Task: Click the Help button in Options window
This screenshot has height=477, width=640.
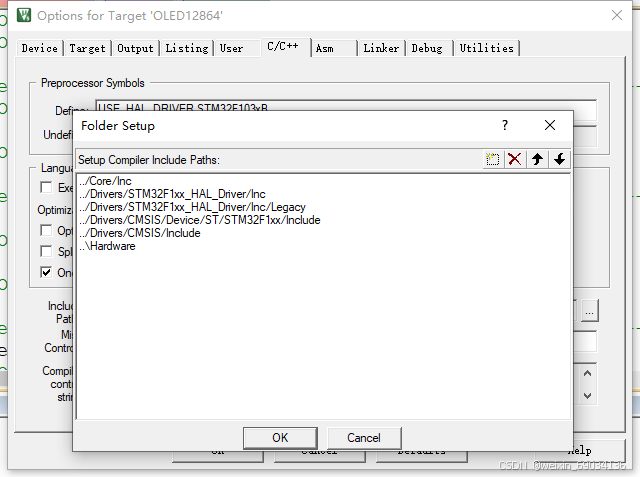Action: (579, 451)
